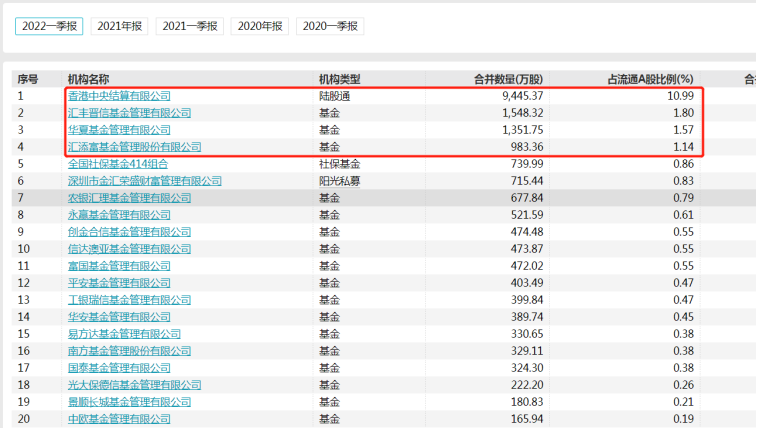Open 创金合信基金管理有限公司 link
Screen dimensions: 757x428
[129, 232]
